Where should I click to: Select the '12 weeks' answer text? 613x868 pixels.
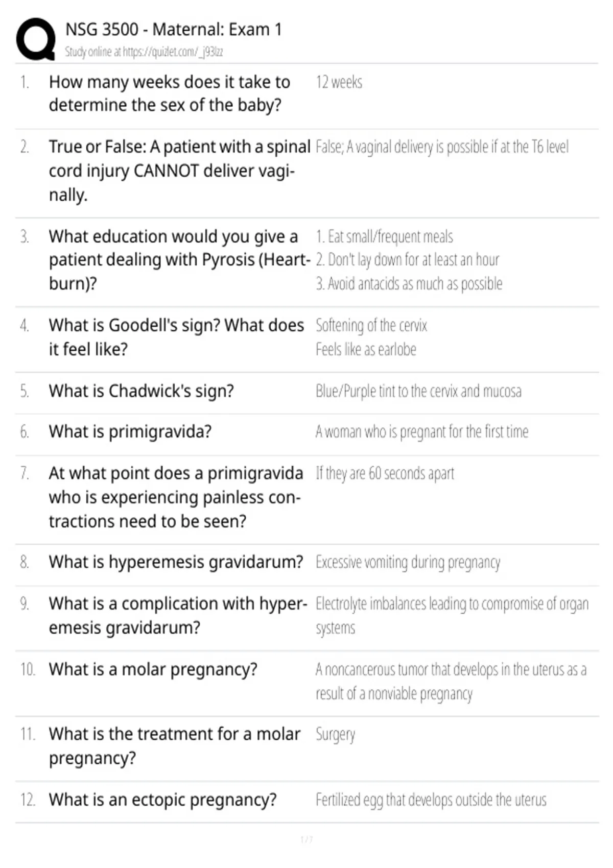339,82
